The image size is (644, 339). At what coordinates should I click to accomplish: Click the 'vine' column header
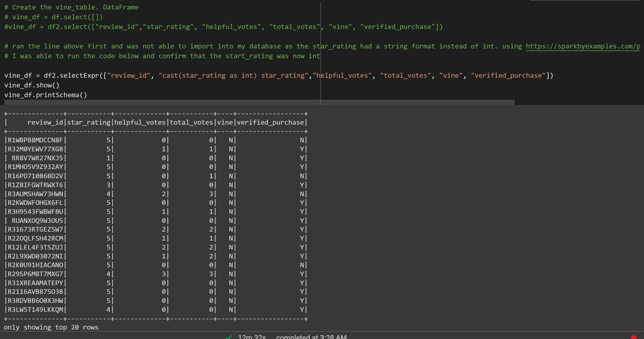coord(225,122)
